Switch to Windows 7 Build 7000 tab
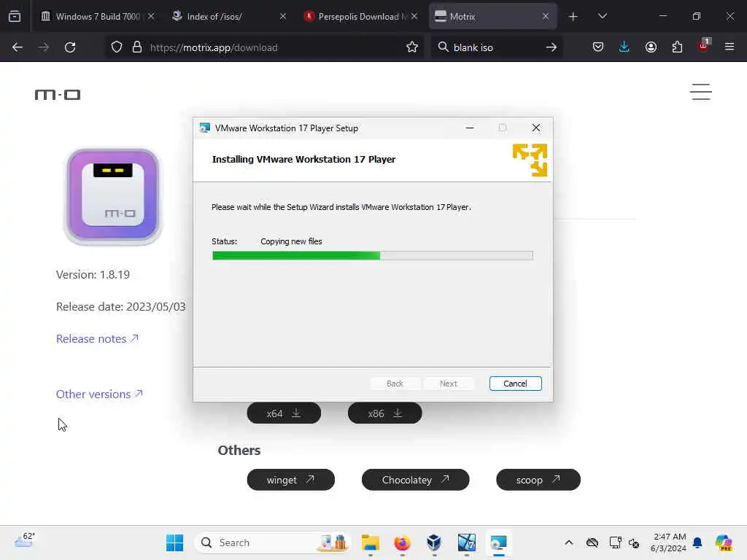Viewport: 747px width, 560px height. pos(98,17)
